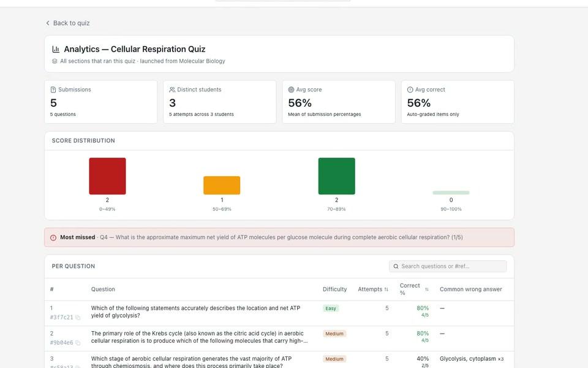Click the Avg correct clock icon
588x368 pixels.
pos(410,90)
